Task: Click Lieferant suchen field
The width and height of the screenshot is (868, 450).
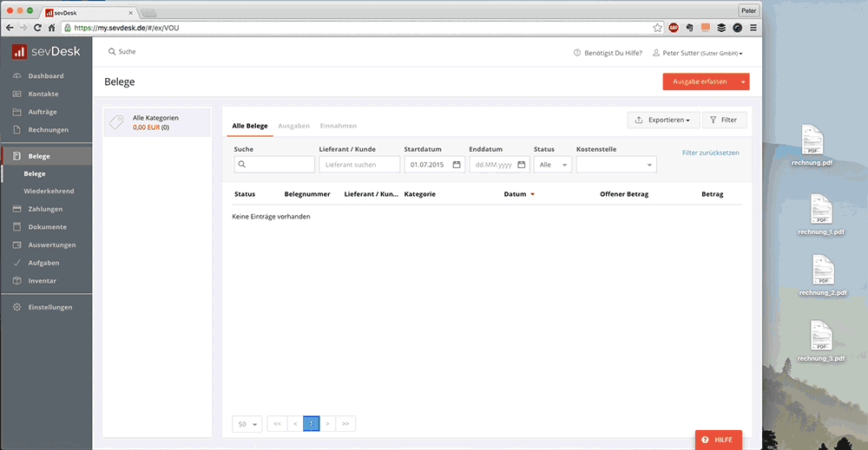Action: pos(359,165)
